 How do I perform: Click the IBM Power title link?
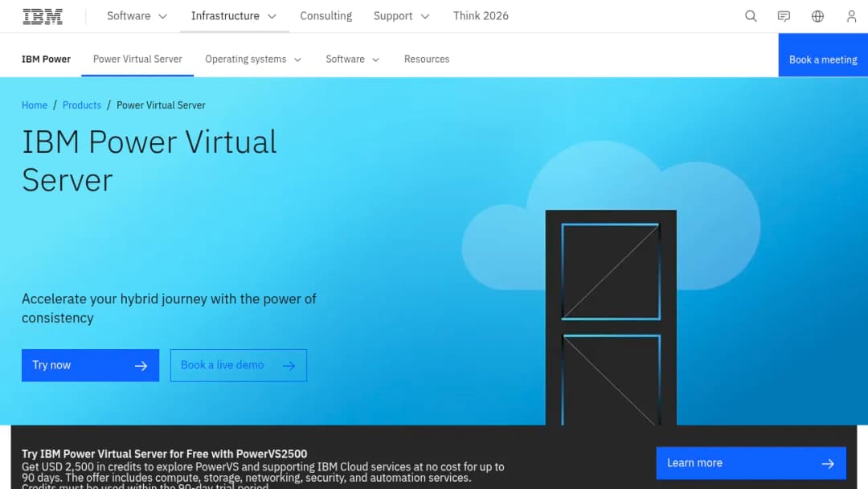pyautogui.click(x=46, y=60)
